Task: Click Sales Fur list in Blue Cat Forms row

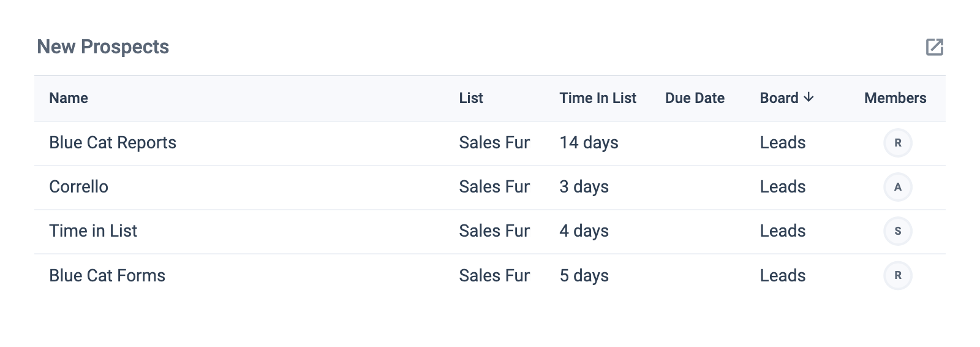Action: (494, 276)
